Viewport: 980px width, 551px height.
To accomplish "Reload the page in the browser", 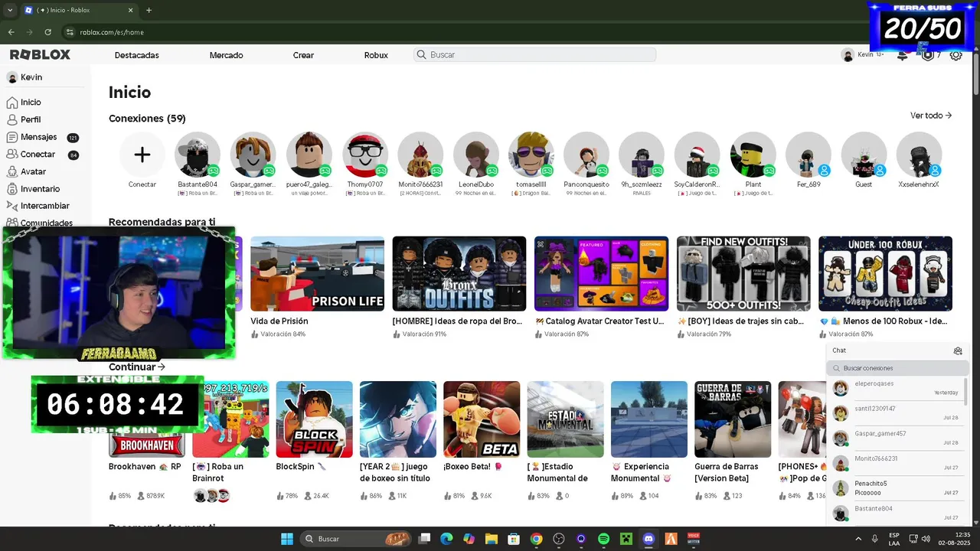I will coord(48,32).
